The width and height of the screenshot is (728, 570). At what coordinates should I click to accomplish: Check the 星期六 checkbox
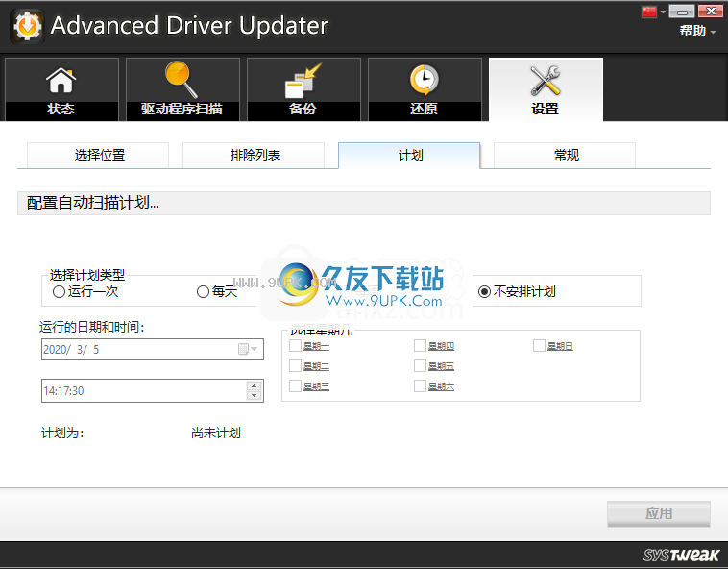click(420, 386)
